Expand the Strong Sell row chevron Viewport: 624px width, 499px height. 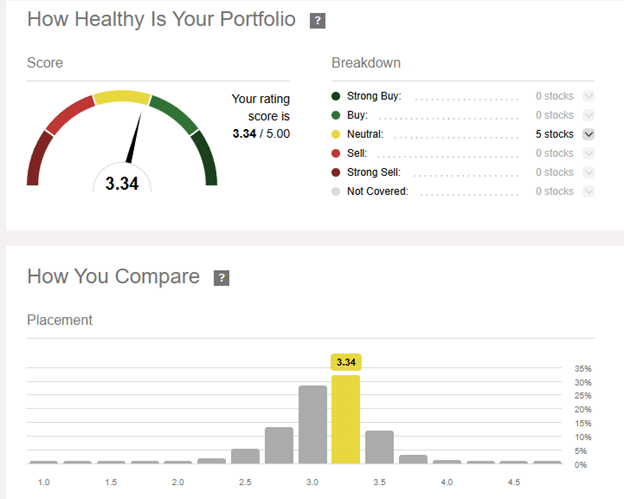588,172
